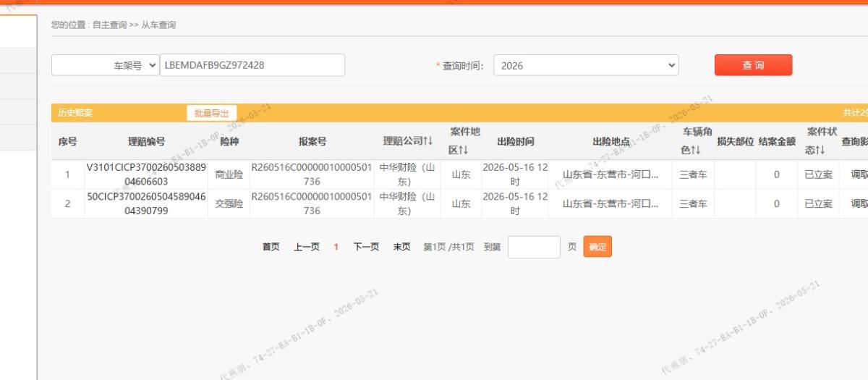This screenshot has height=380, width=868.
Task: Select claim number 50CICP370026050458904604390799
Action: tap(147, 203)
